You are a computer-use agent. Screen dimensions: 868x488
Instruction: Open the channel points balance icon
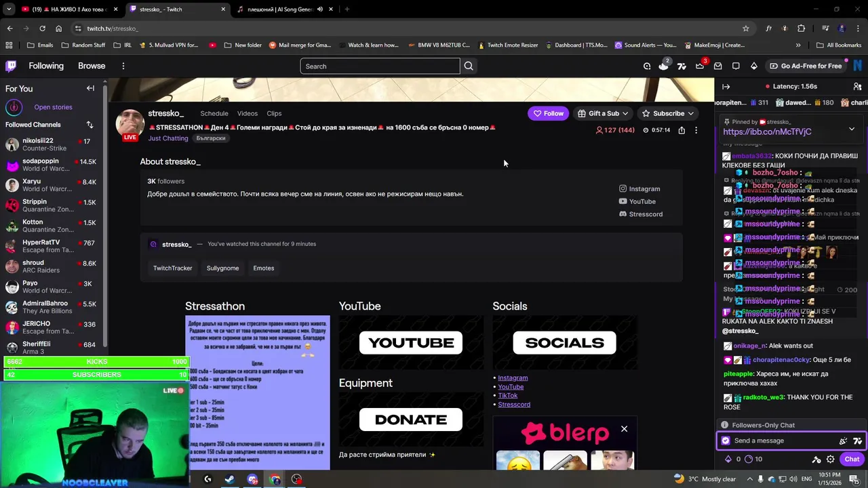click(x=749, y=459)
